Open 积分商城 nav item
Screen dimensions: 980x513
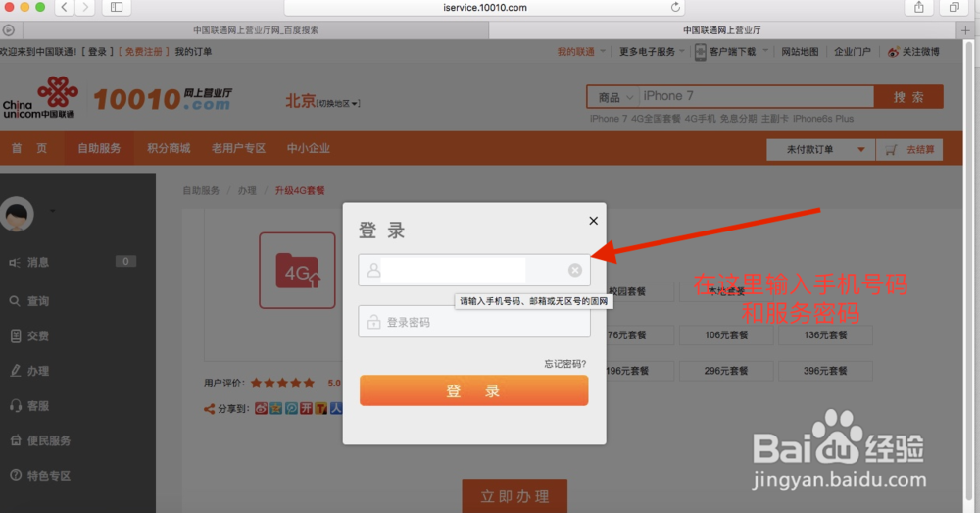pos(169,148)
